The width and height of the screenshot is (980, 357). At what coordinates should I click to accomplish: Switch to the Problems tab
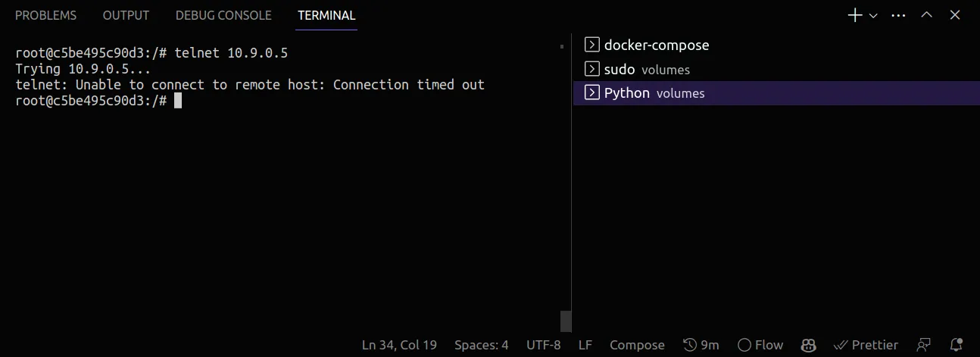tap(45, 15)
